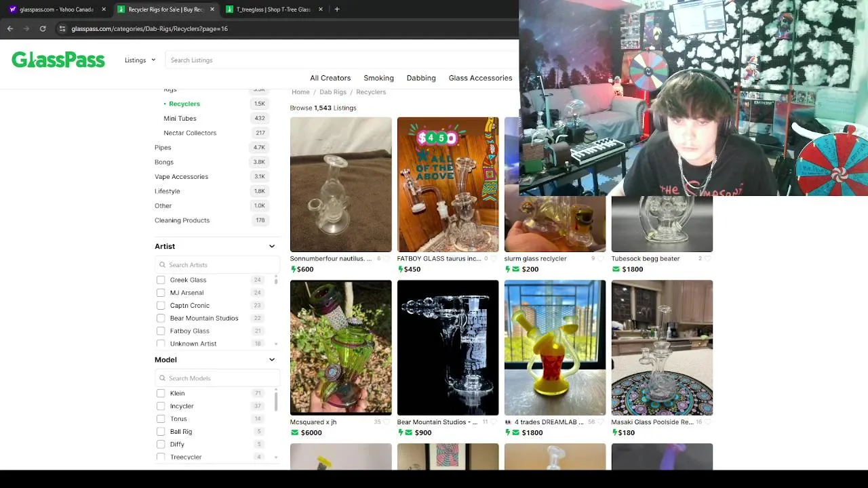The image size is (868, 488).
Task: Check the Unknown Artist filter
Action: [x=161, y=344]
